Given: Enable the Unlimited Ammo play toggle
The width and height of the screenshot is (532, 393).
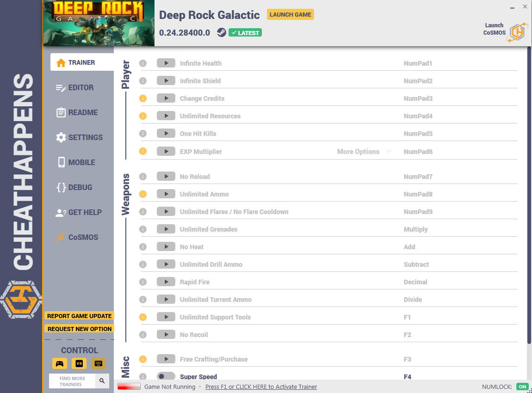Looking at the screenshot, I should 166,194.
